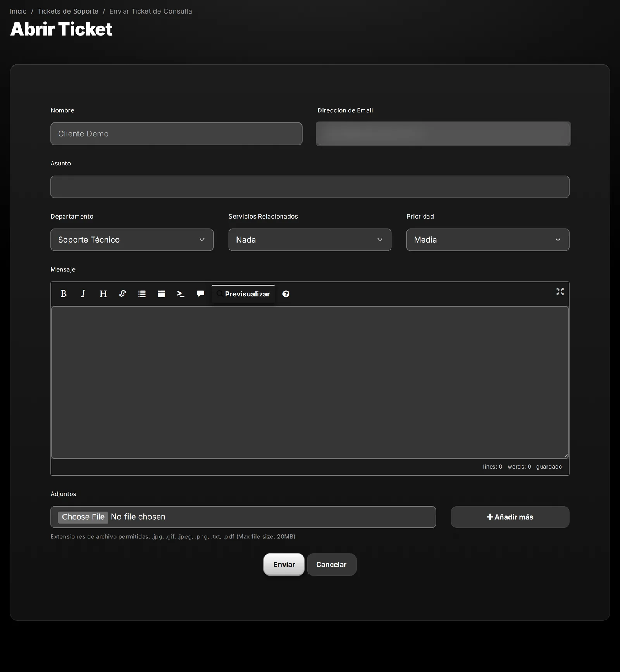
Task: Click the Añadir más button
Action: click(x=510, y=517)
